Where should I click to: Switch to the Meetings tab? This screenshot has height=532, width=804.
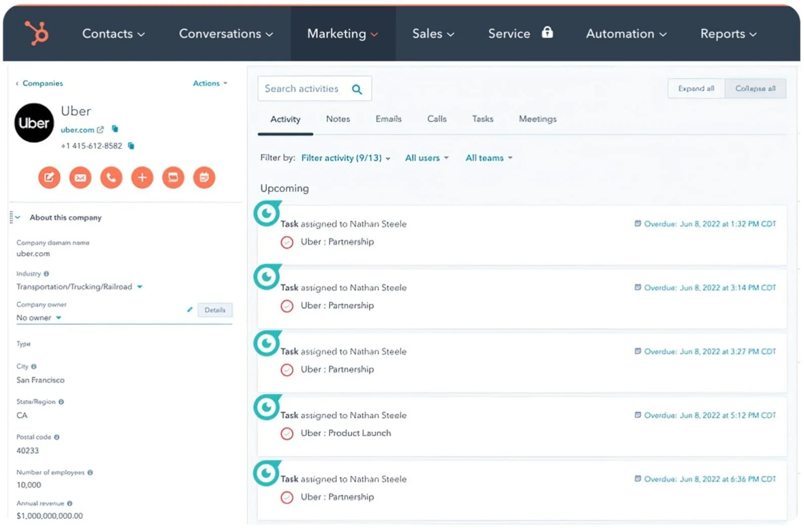point(538,119)
